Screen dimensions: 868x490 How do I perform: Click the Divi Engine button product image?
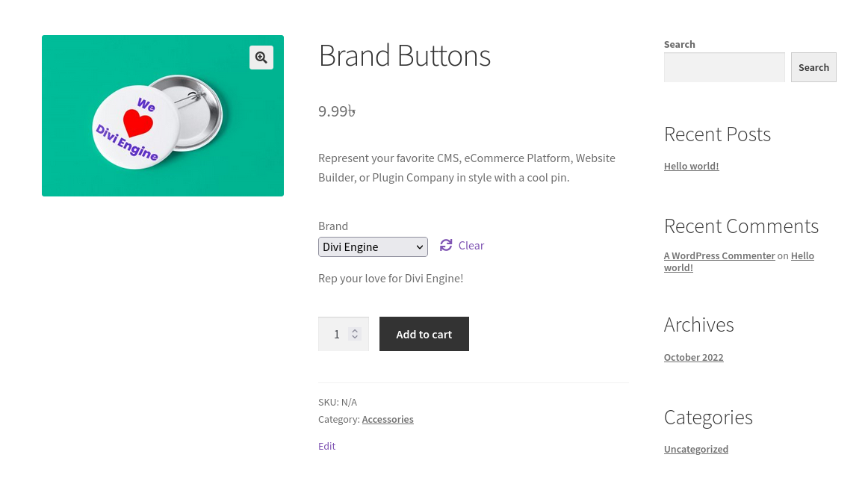point(163,116)
